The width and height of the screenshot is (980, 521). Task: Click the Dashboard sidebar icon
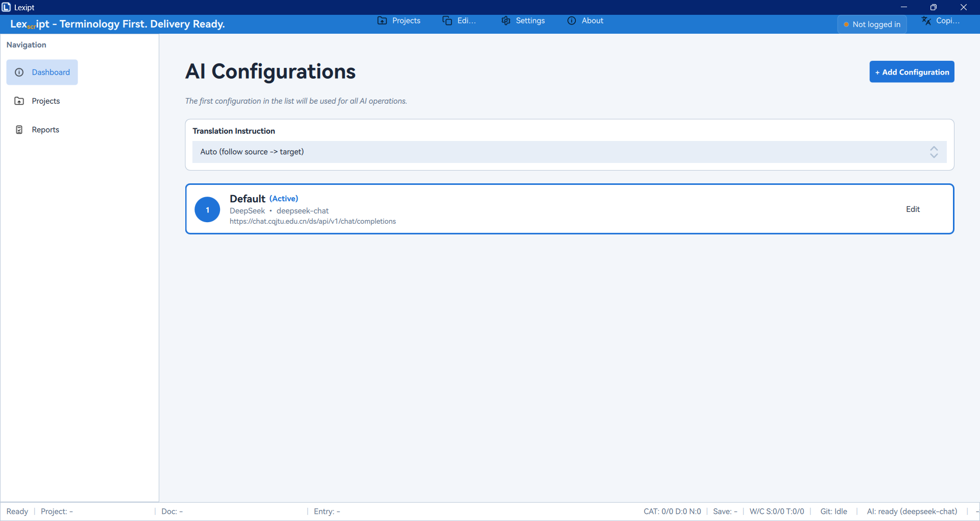[19, 73]
